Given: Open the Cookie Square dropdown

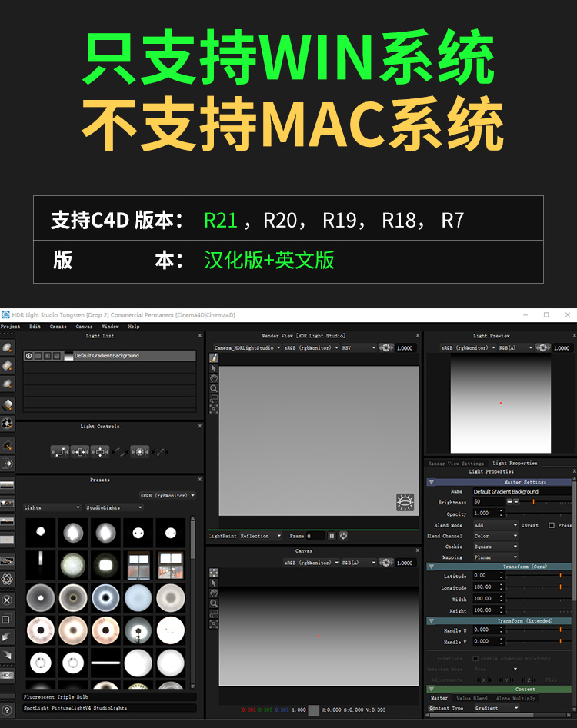Looking at the screenshot, I should (x=495, y=547).
